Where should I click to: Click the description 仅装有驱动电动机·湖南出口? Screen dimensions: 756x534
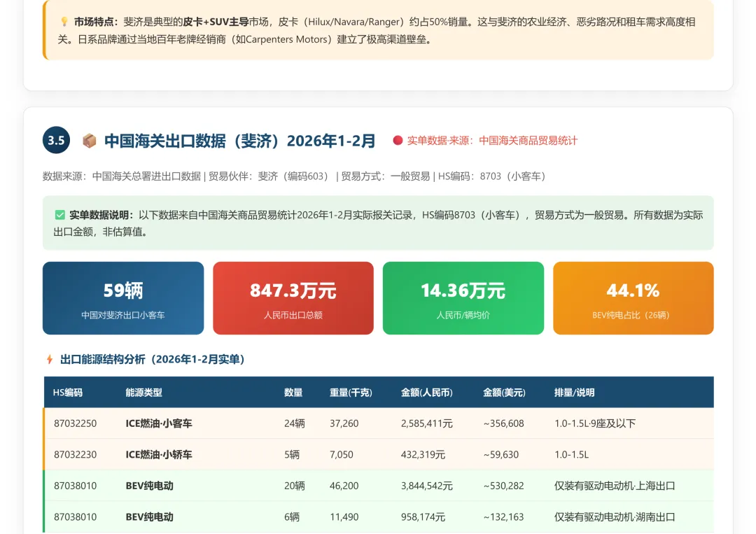(x=615, y=517)
